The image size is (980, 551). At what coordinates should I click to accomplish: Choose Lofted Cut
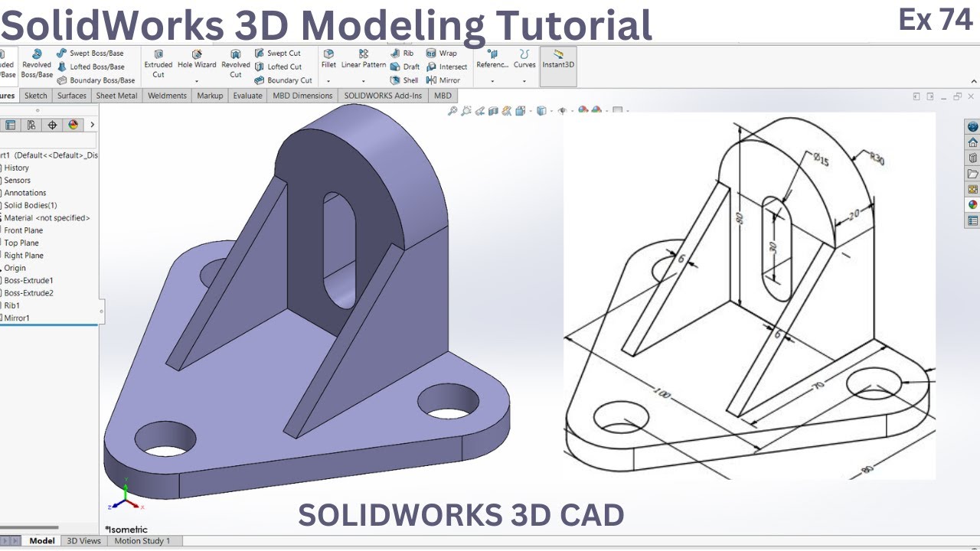(278, 67)
